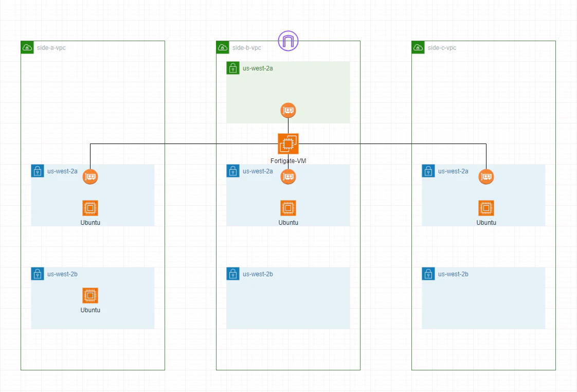Select the Ubuntu instance icon in side-a-vpc us-west-2b
The width and height of the screenshot is (577, 392).
click(90, 296)
